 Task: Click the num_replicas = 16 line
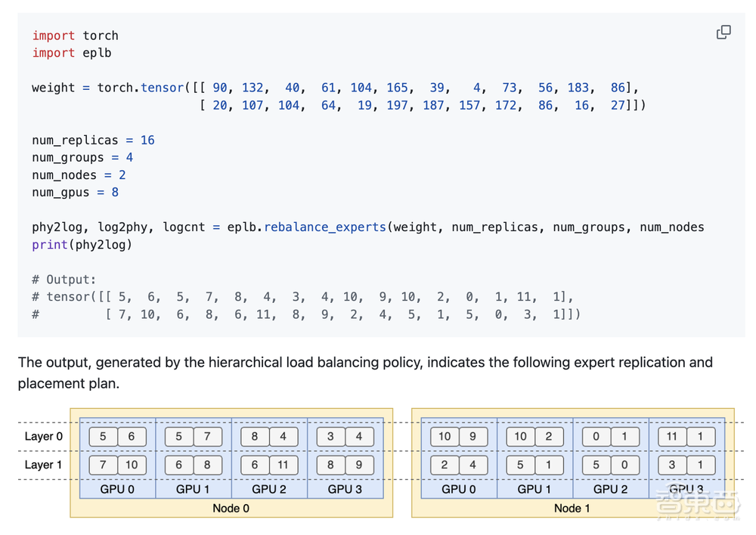(93, 140)
